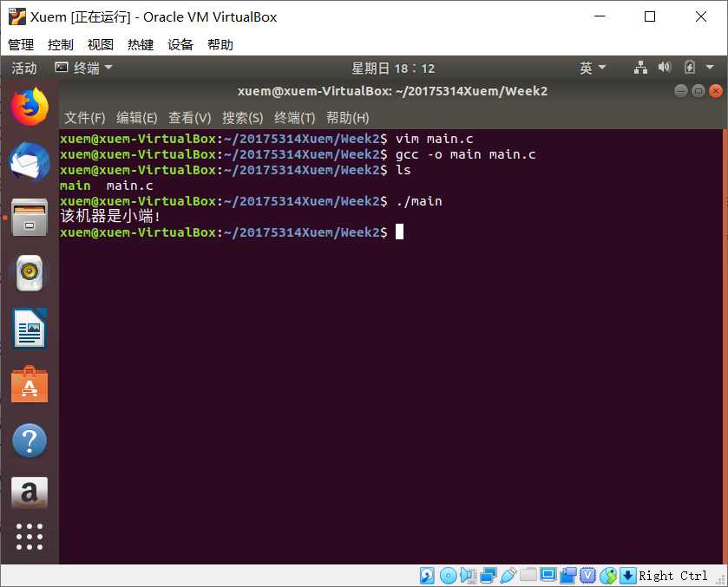Click the terminal window title text
Screen dimensions: 728x587
pyautogui.click(x=392, y=91)
